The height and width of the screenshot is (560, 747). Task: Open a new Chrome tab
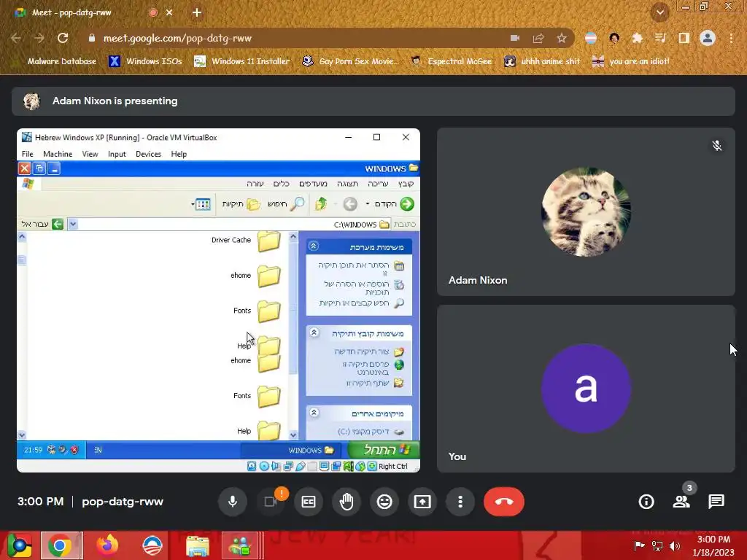(197, 12)
